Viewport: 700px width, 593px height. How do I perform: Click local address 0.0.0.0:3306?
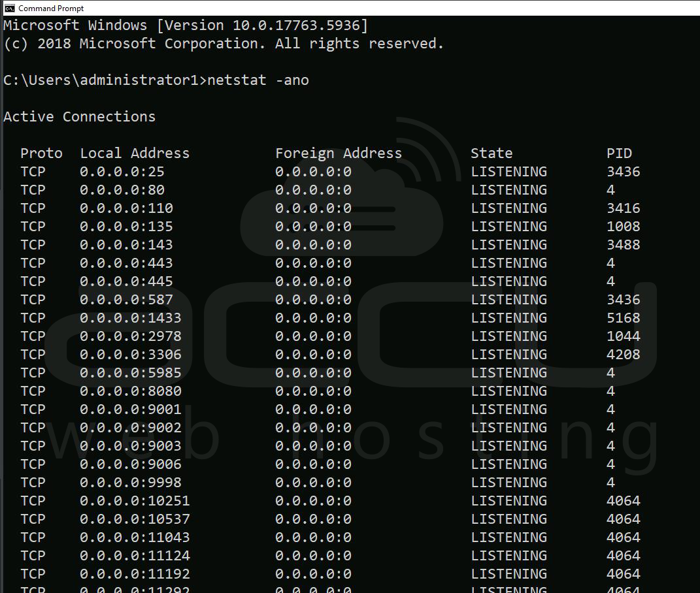point(131,355)
